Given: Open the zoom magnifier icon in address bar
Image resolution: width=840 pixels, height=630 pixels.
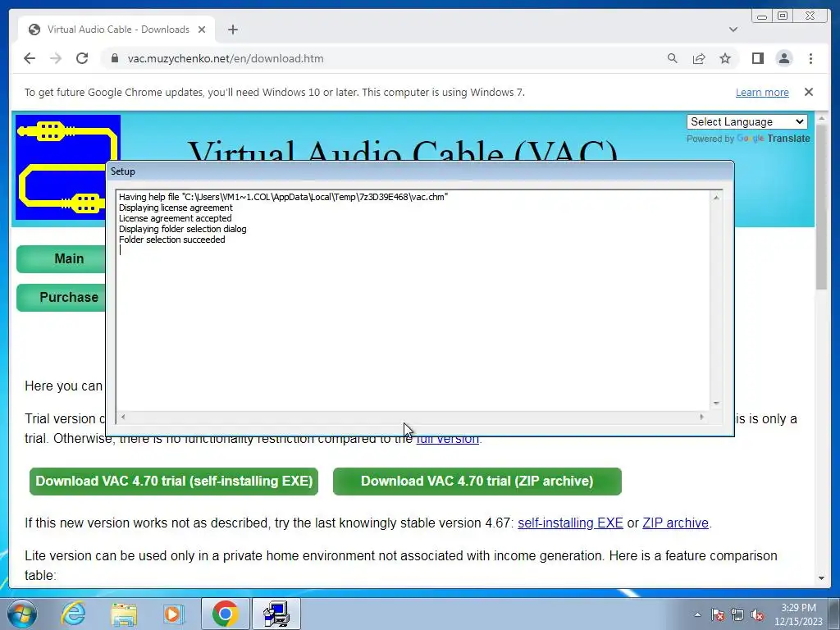Looking at the screenshot, I should click(x=673, y=58).
